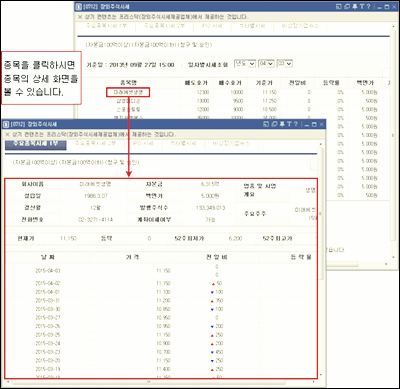Viewport: 400px width, 389px height.
Task: Click (자본금100억이상) link in back window
Action: [108, 45]
